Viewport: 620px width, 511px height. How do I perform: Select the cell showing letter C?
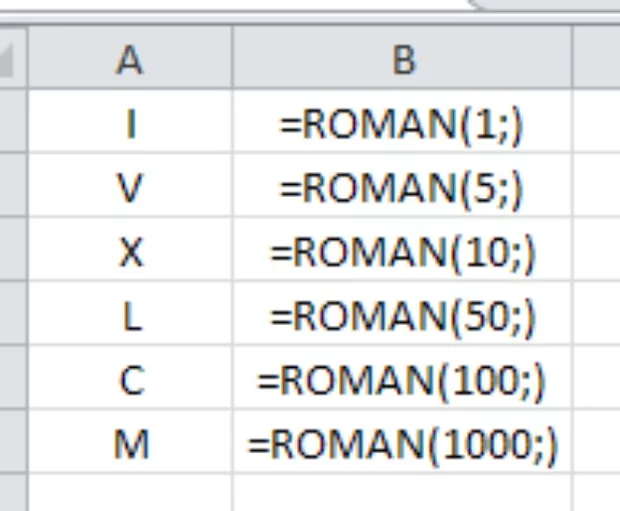pyautogui.click(x=130, y=380)
